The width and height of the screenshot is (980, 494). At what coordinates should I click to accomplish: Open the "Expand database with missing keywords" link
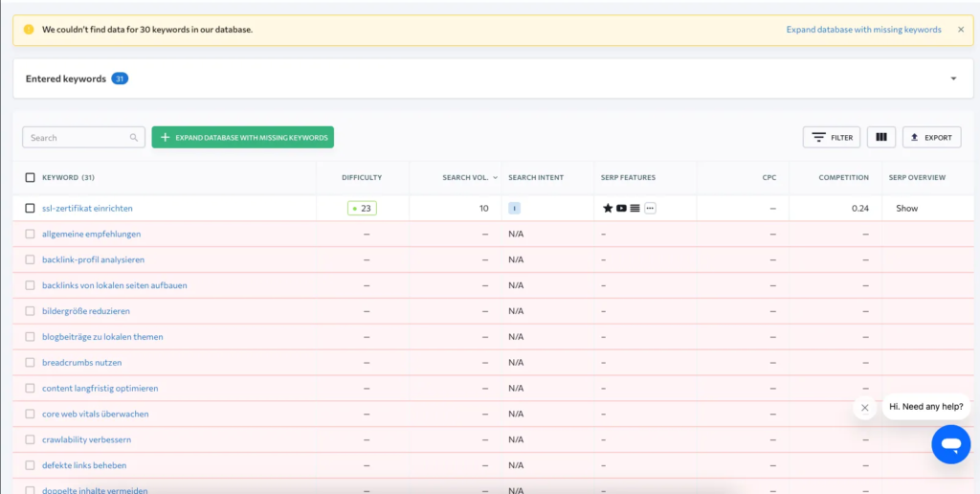point(864,30)
